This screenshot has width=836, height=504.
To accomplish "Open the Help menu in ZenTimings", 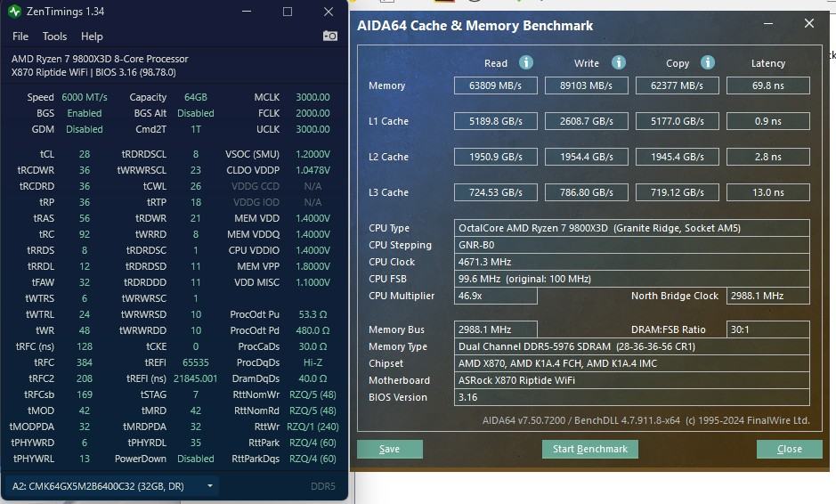I will click(92, 37).
